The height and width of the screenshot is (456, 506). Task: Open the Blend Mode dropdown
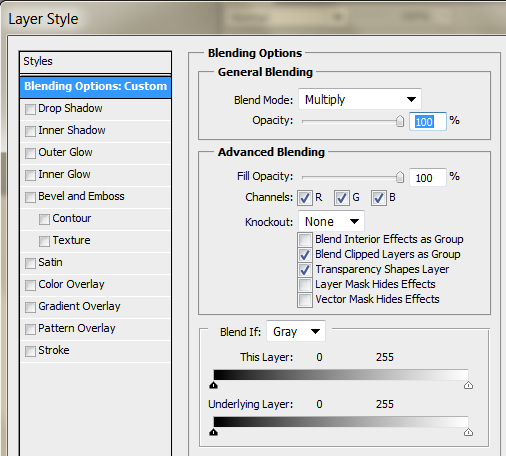click(360, 99)
